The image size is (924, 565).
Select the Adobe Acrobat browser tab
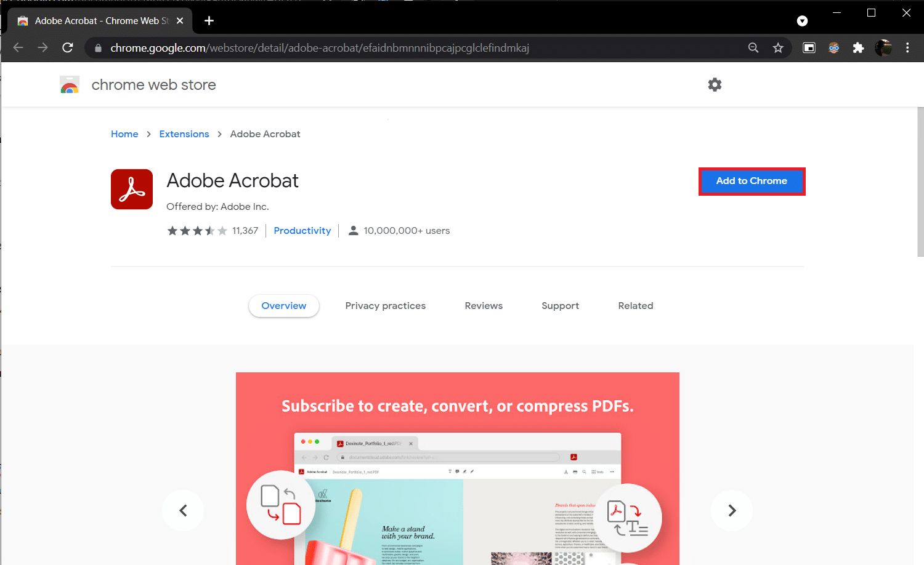tap(100, 21)
